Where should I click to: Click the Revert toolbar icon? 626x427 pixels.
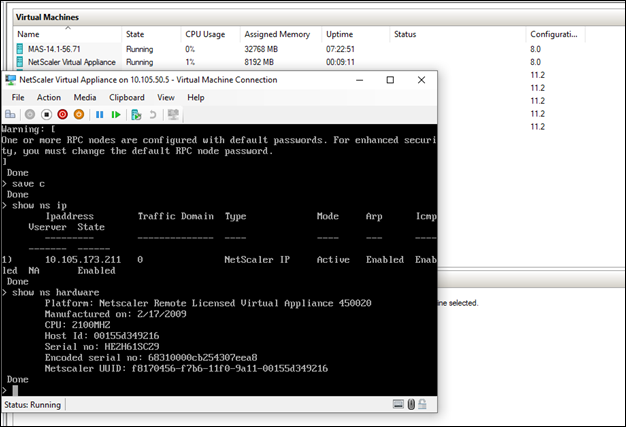[x=153, y=115]
